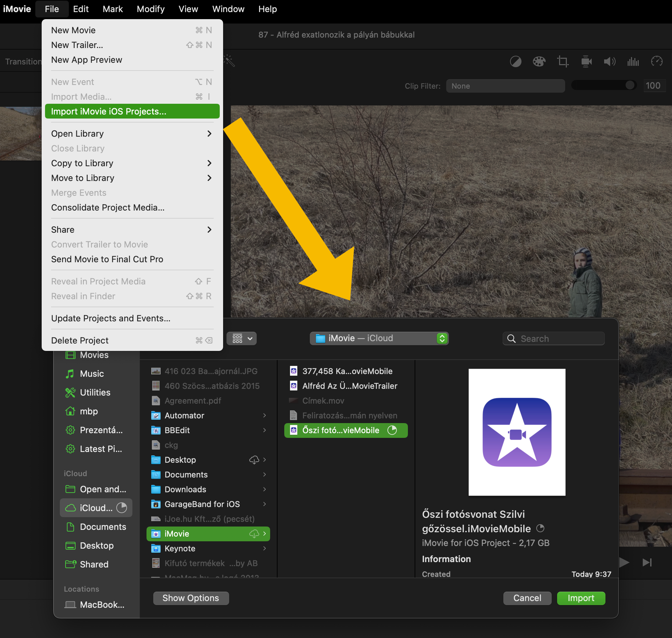Open the view mode grid dropdown
672x638 pixels.
point(242,338)
